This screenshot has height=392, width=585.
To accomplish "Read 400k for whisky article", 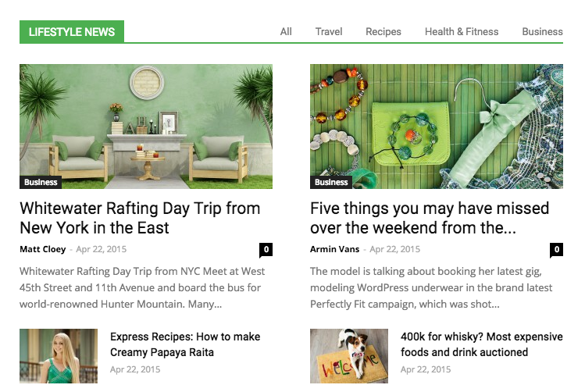I will [x=482, y=344].
